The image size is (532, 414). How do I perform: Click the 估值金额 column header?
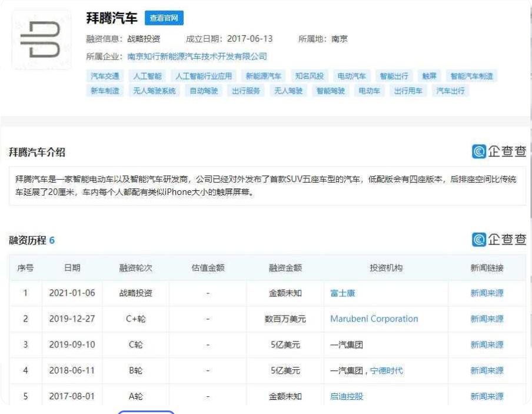tap(208, 268)
